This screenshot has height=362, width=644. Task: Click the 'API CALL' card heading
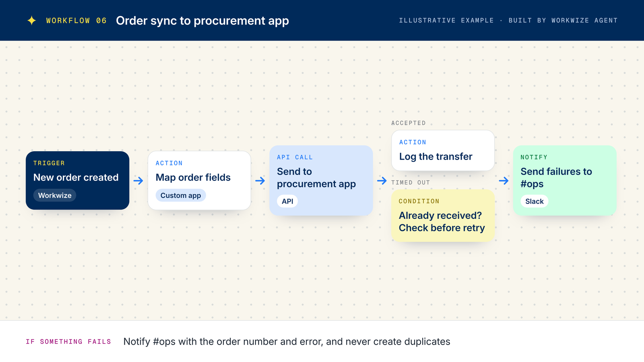295,157
